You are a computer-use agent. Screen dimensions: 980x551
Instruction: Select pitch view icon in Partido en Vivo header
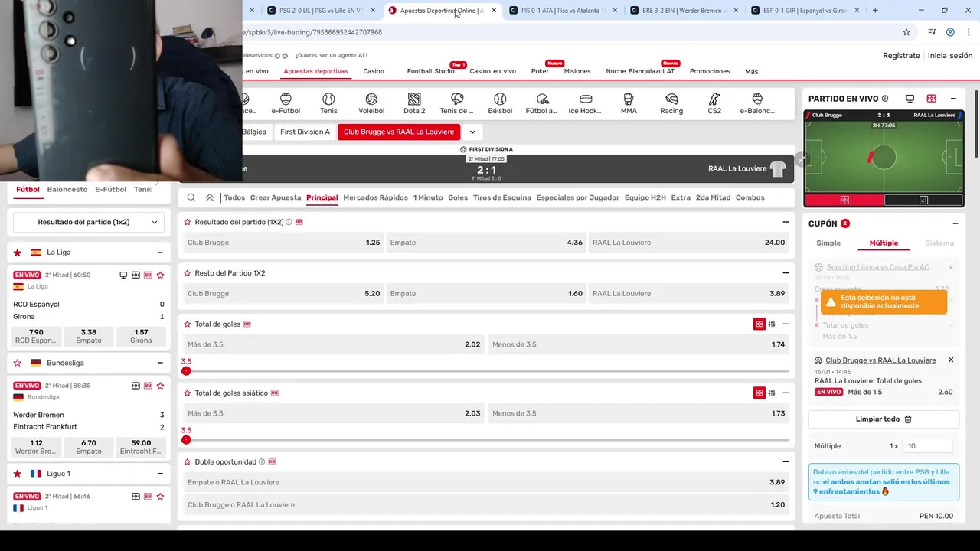[x=931, y=99]
